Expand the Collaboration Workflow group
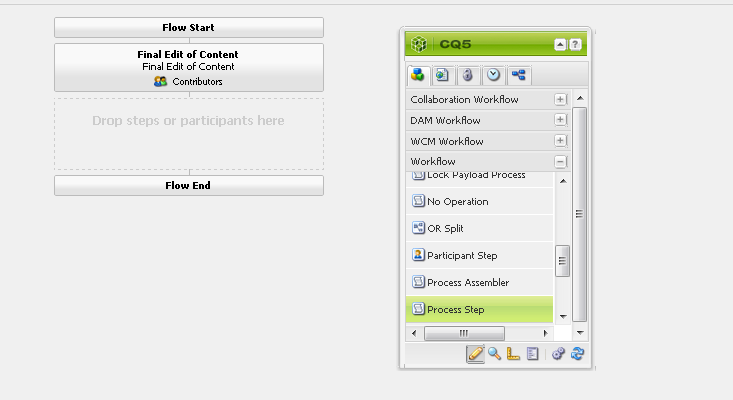The width and height of the screenshot is (733, 400). (x=560, y=100)
